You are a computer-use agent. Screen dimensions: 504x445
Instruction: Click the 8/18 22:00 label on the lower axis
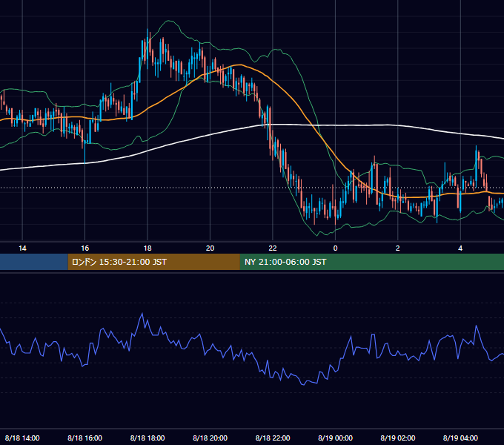[x=273, y=438]
